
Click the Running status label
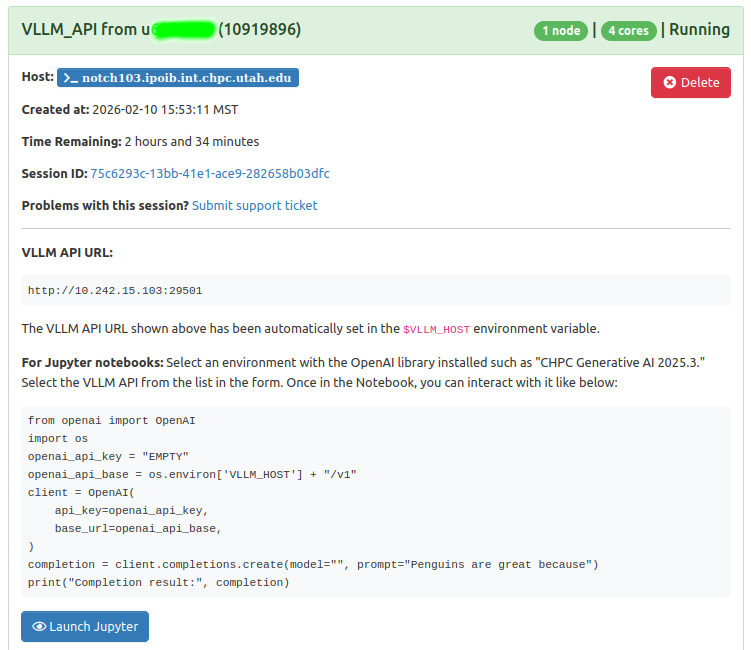(x=699, y=30)
